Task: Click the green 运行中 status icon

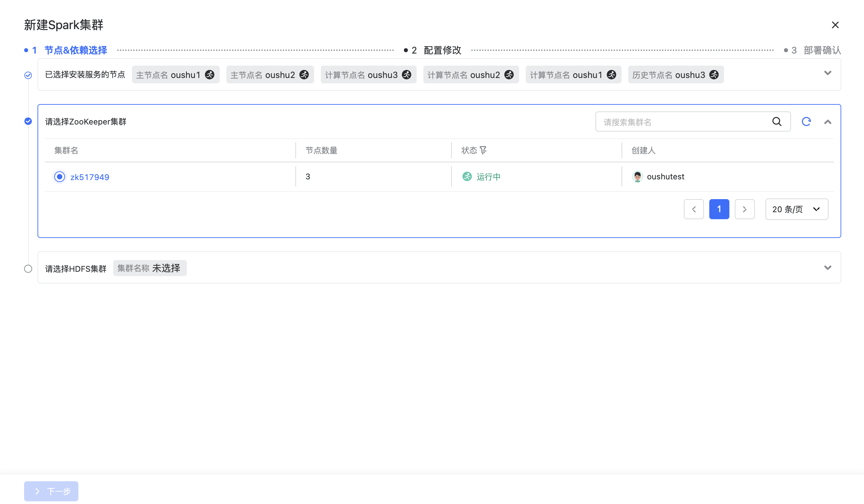Action: click(467, 176)
